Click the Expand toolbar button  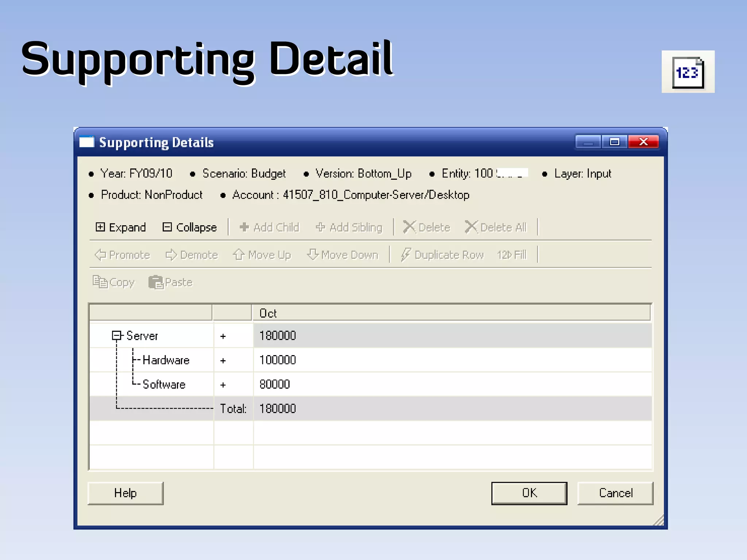coord(121,227)
